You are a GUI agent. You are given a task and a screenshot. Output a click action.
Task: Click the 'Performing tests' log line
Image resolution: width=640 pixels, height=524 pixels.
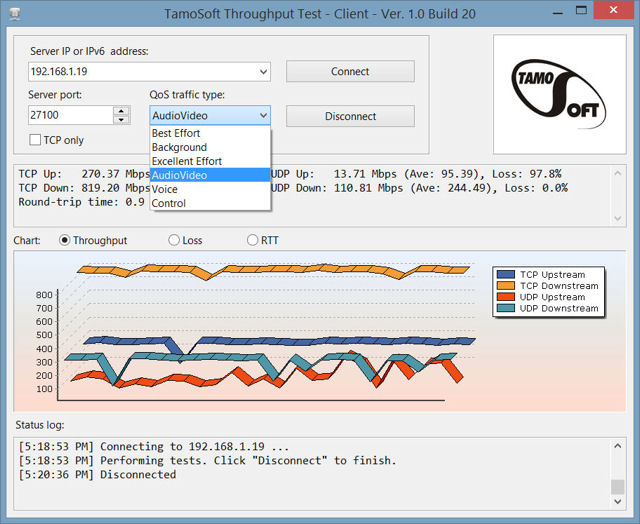pos(207,460)
